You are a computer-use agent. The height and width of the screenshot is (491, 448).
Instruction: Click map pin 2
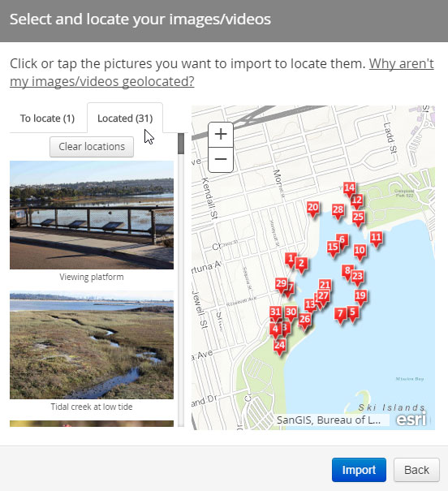[x=301, y=265]
